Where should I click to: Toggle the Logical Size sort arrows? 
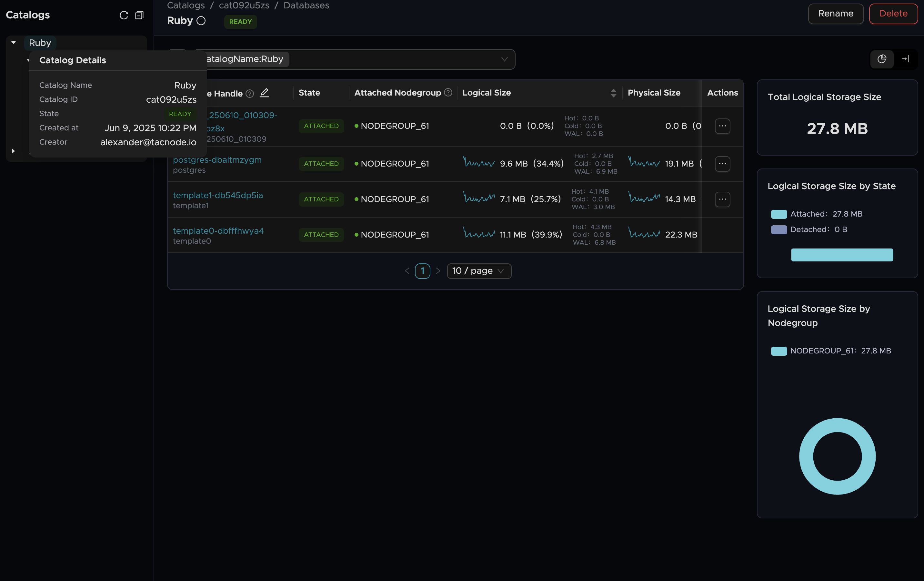pos(613,93)
